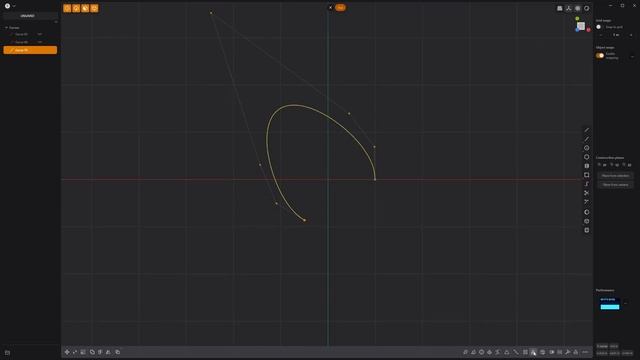This screenshot has width=640, height=360.
Task: Click the four-squares array icon in bottom toolbar
Action: click(525, 352)
